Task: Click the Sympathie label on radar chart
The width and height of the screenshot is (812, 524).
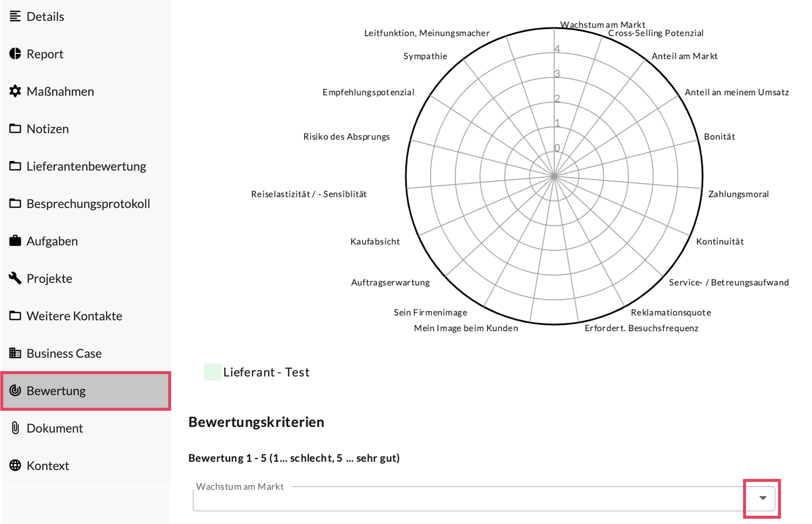Action: click(425, 56)
